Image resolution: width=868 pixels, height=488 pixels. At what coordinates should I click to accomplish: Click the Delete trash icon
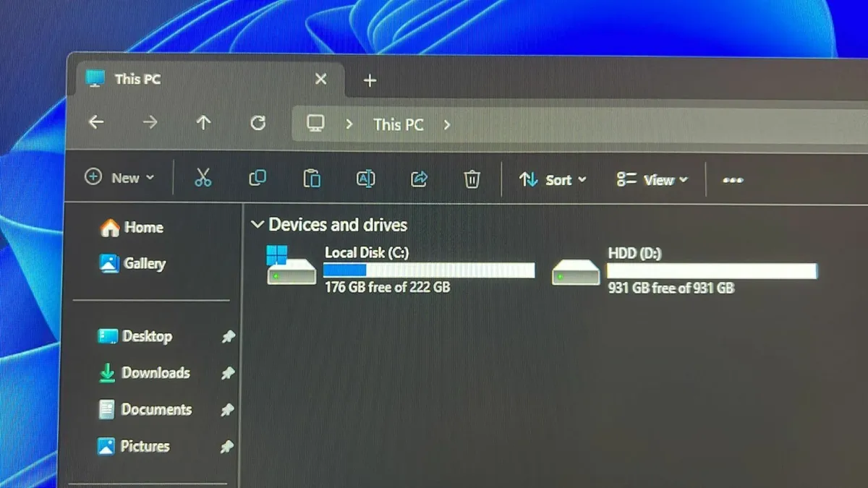tap(472, 179)
